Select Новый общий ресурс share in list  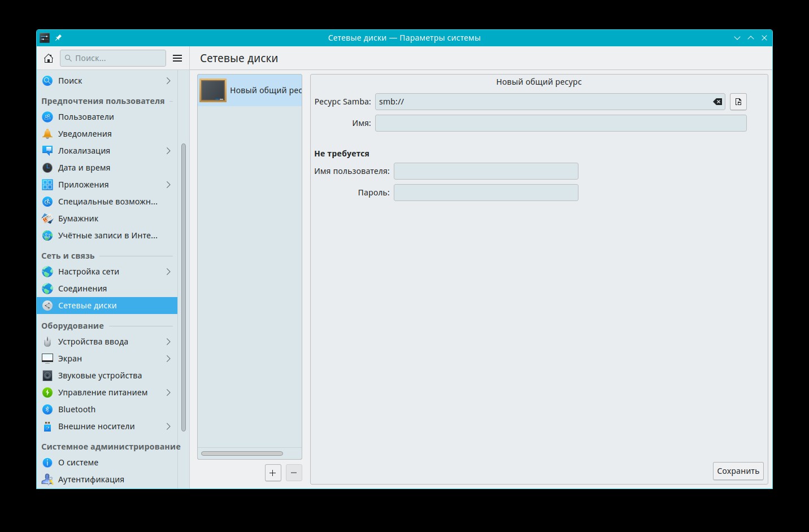250,90
